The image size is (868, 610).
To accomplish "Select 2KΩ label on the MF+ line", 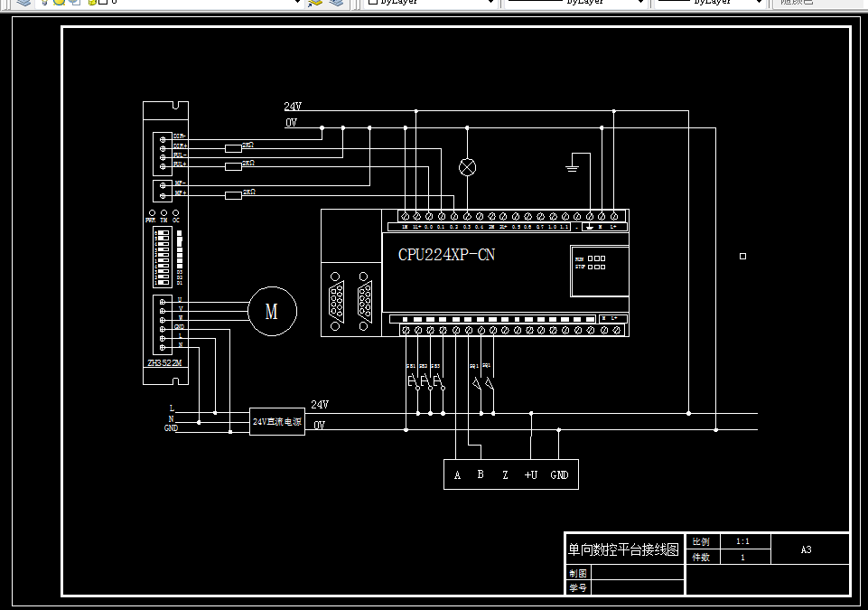I will (x=248, y=192).
